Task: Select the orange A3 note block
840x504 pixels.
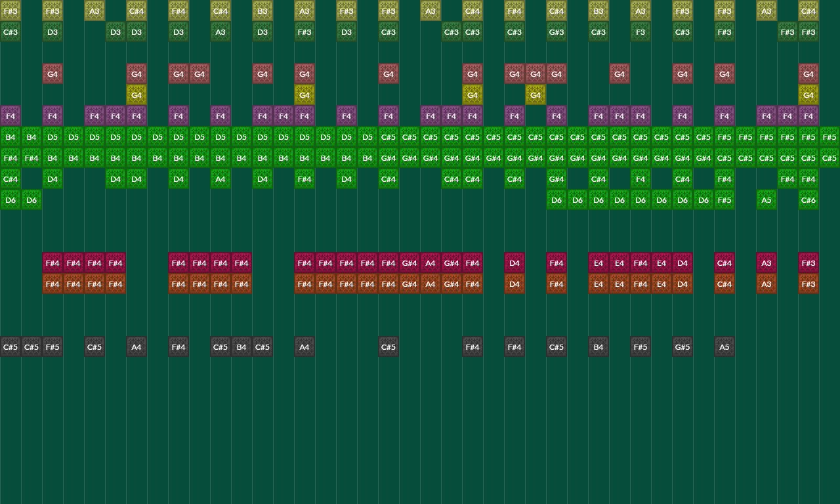Action: point(766,284)
